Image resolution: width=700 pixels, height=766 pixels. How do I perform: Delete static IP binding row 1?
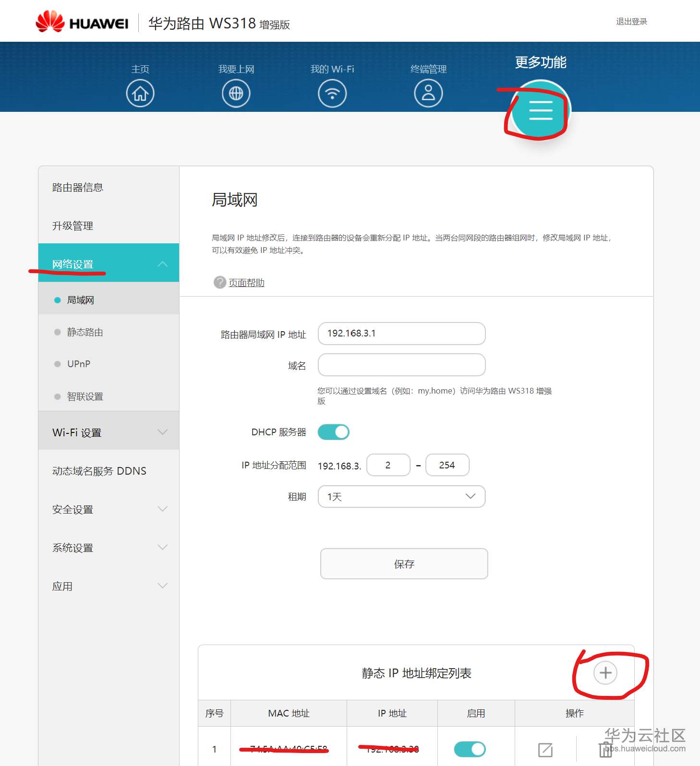click(605, 750)
